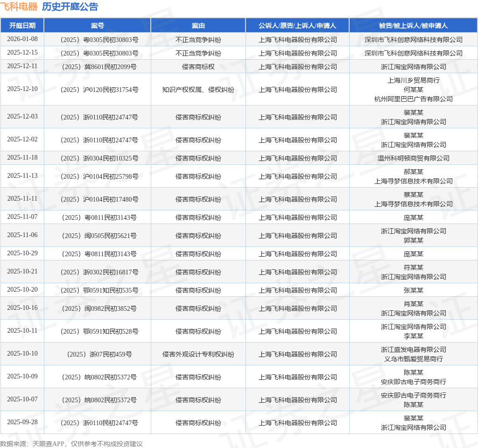Click 深圳市飞科创意网络科技有限公司 in the 2025-12-15 row
478x448 pixels.
[x=414, y=53]
